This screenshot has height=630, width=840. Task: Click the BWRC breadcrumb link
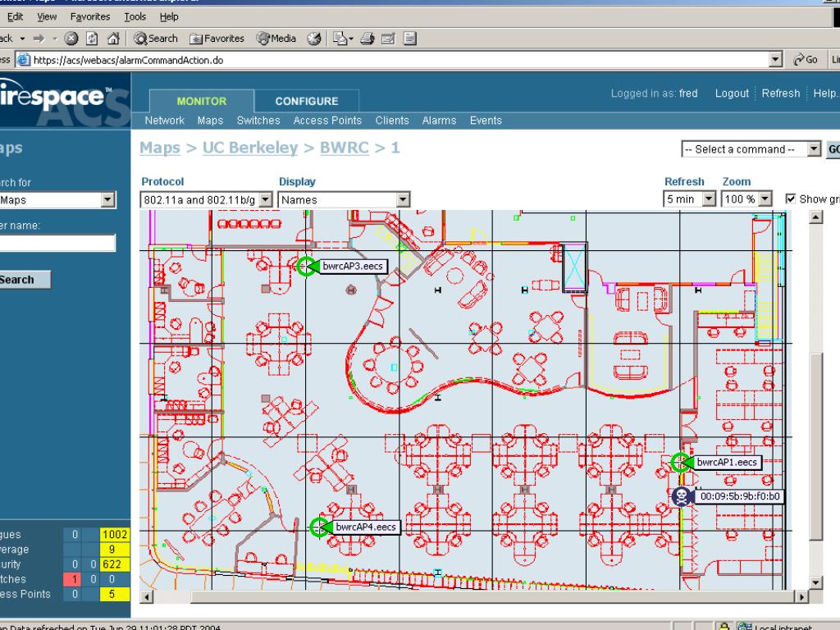(x=345, y=148)
